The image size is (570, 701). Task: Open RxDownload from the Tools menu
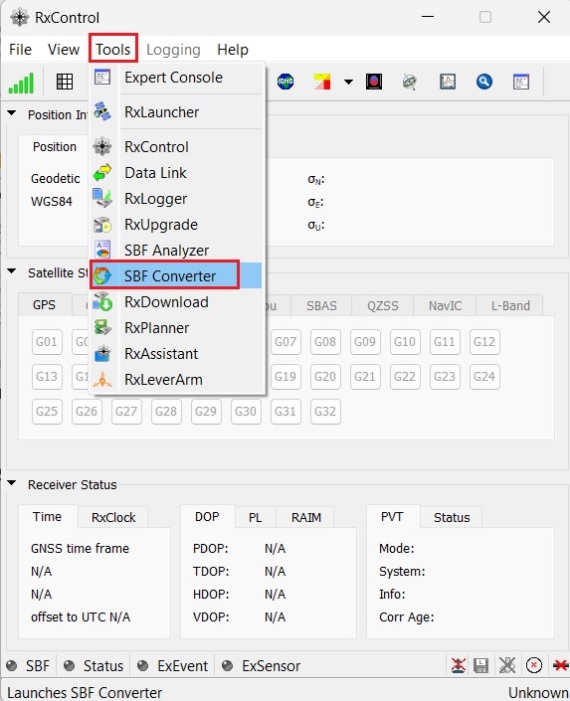tap(177, 302)
